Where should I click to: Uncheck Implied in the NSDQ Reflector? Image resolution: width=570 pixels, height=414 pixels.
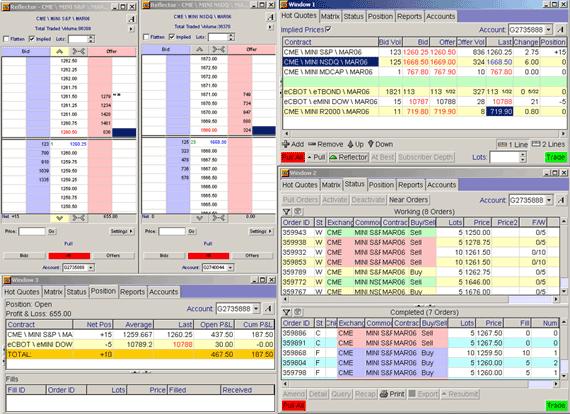(x=172, y=37)
